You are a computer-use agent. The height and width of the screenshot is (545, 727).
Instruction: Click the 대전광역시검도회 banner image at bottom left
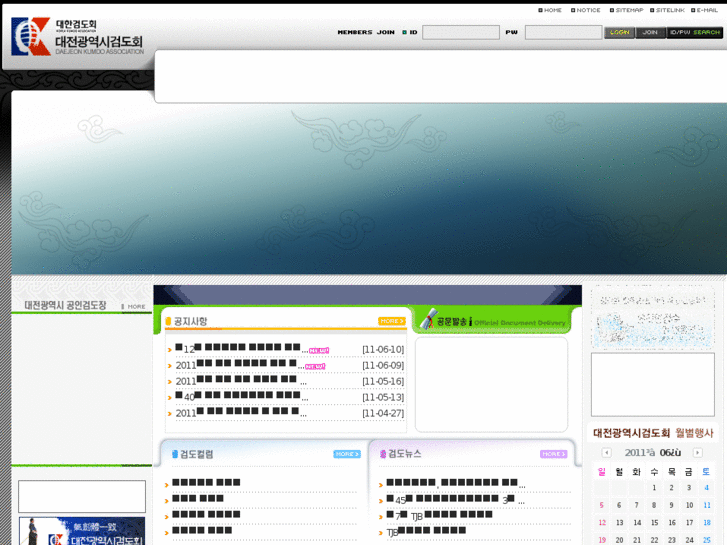82,531
